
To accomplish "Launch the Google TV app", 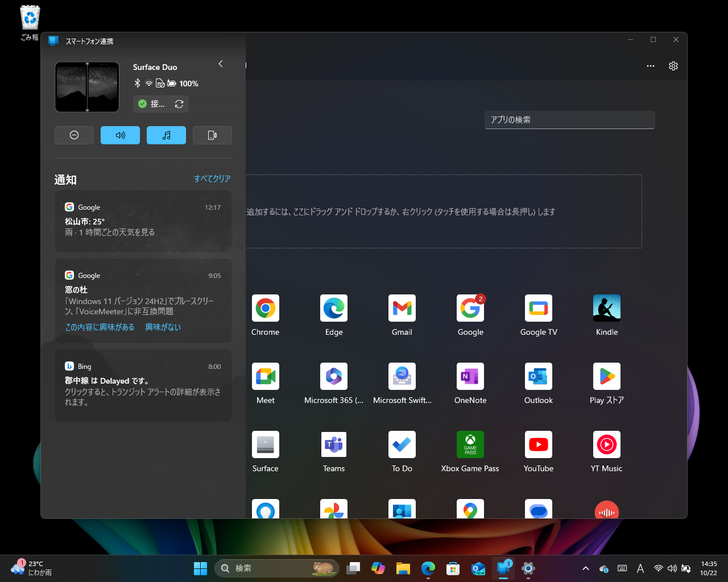I will [539, 309].
